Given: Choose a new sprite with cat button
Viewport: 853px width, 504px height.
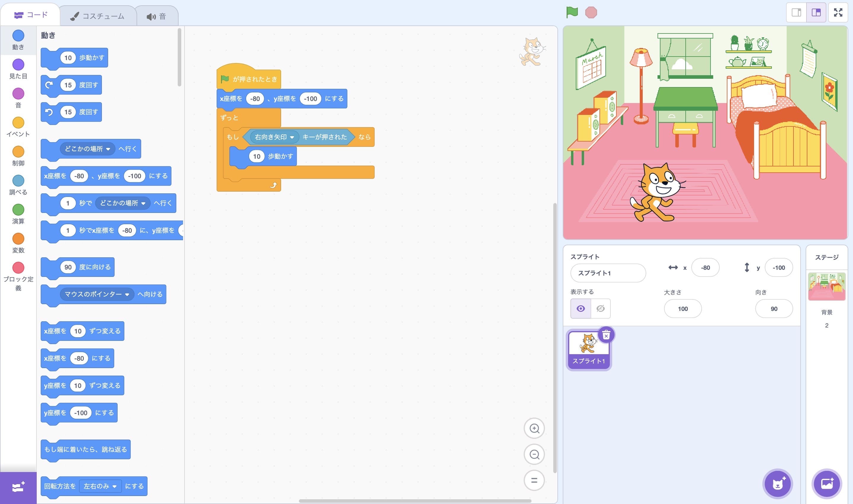Looking at the screenshot, I should (x=778, y=484).
